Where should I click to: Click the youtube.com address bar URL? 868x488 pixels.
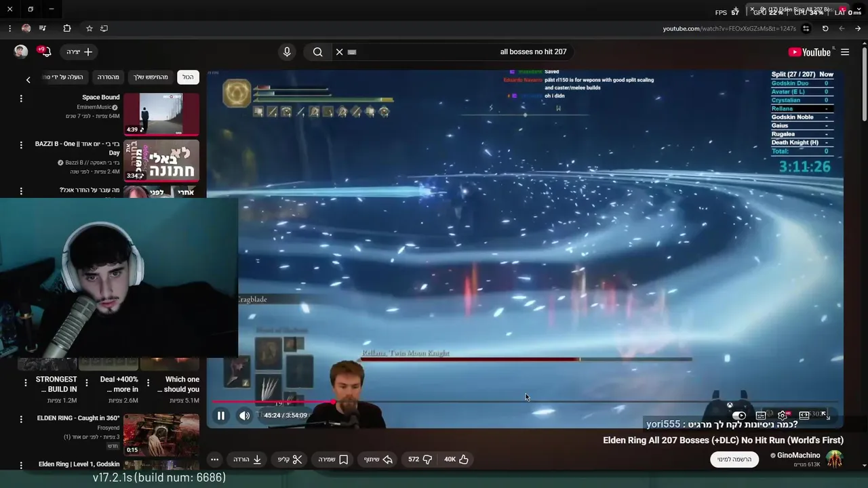[729, 28]
